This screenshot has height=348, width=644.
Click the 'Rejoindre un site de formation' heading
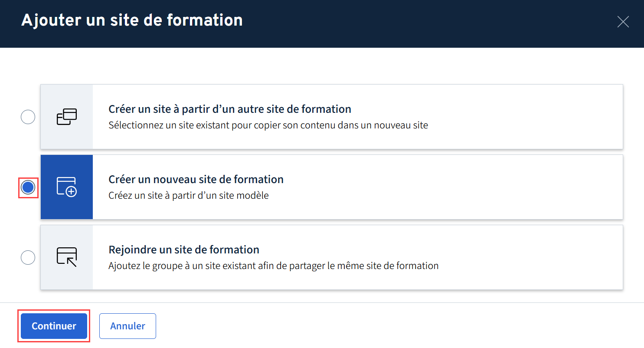[x=183, y=250]
